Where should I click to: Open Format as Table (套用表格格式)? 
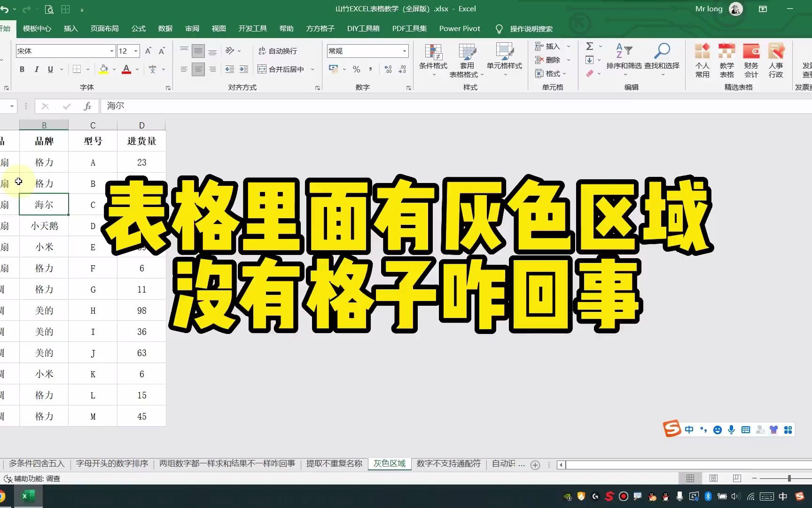pyautogui.click(x=467, y=61)
